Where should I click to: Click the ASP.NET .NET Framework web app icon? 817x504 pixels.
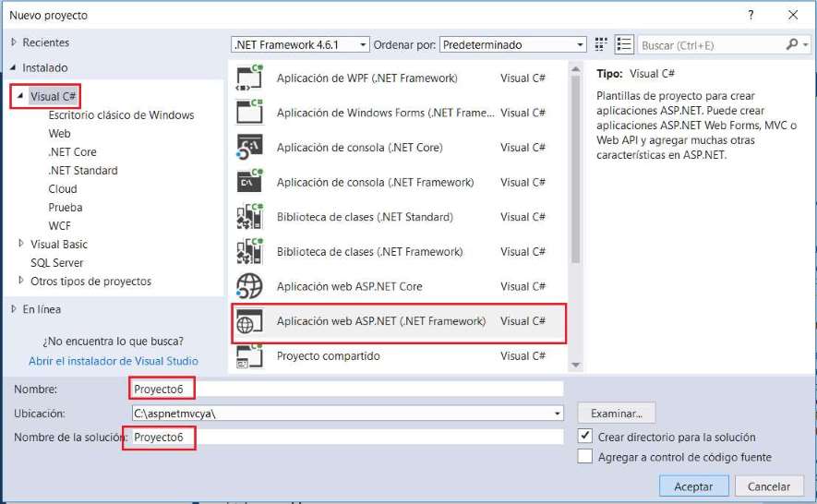tap(249, 321)
